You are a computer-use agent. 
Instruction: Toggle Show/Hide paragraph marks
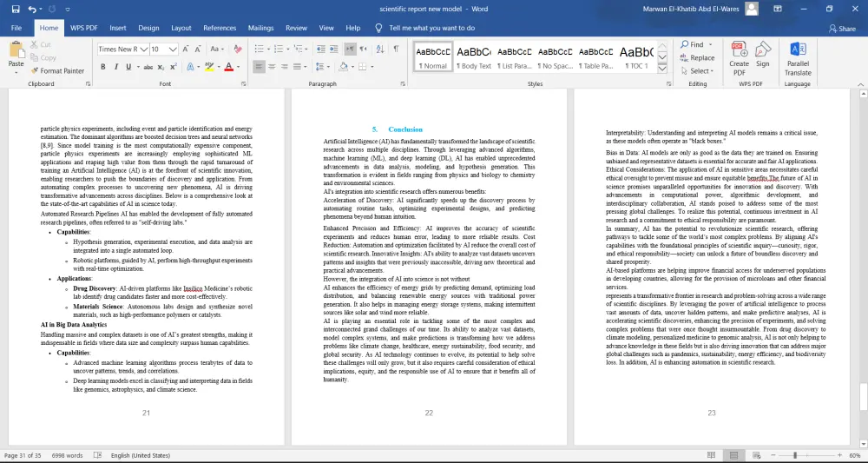click(x=397, y=50)
